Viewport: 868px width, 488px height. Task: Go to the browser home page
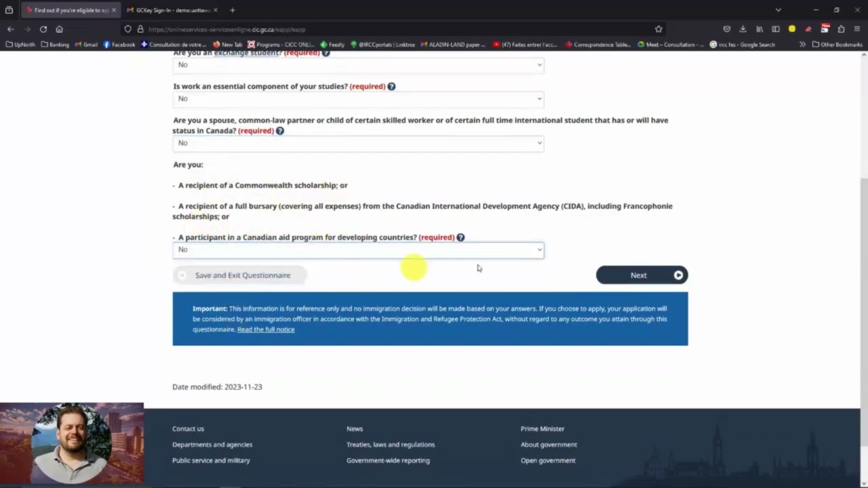[60, 29]
